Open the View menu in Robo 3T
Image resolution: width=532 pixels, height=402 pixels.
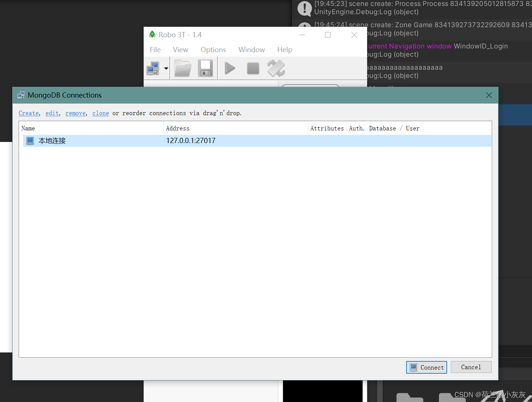[181, 50]
